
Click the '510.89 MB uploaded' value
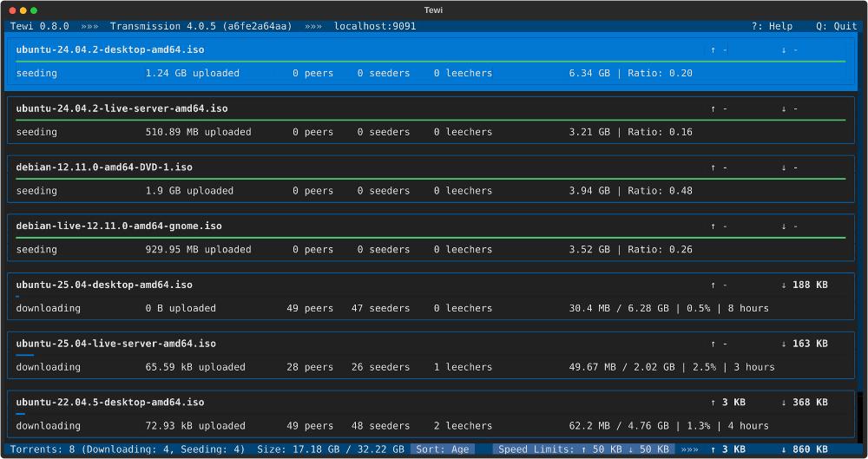coord(198,132)
